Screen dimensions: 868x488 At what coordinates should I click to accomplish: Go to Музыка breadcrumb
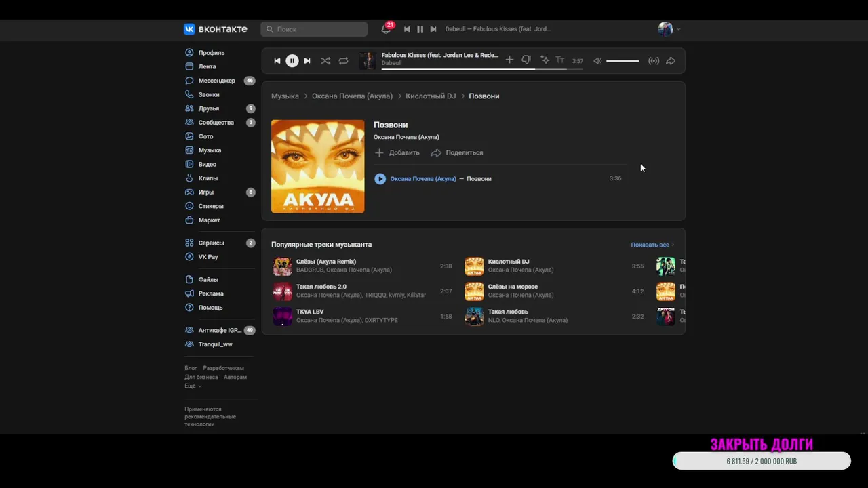[285, 96]
